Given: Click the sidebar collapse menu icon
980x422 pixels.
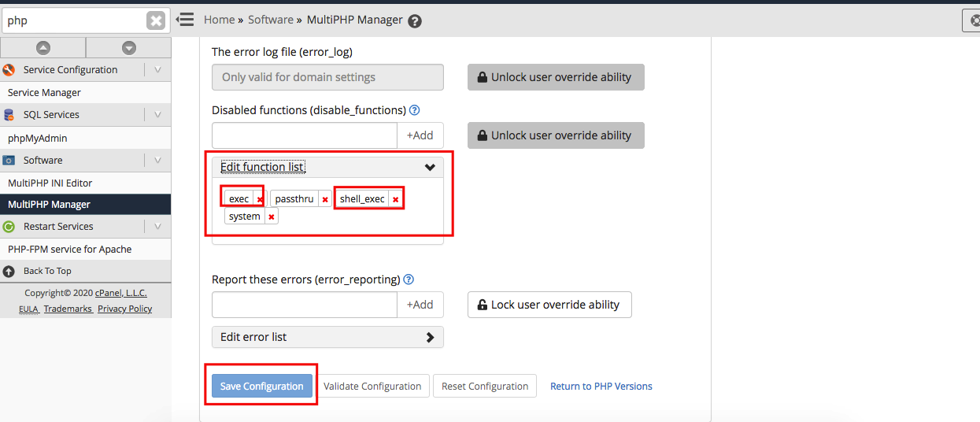Looking at the screenshot, I should click(185, 20).
